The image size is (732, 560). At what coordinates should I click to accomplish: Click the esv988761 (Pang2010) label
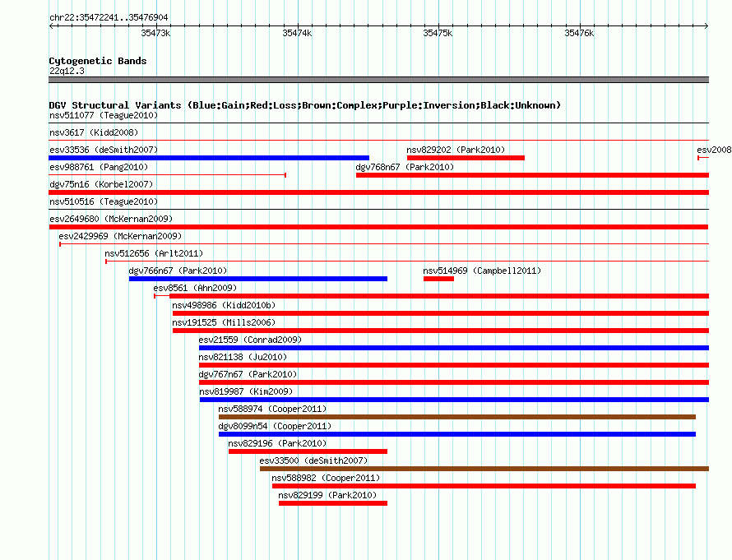(99, 167)
